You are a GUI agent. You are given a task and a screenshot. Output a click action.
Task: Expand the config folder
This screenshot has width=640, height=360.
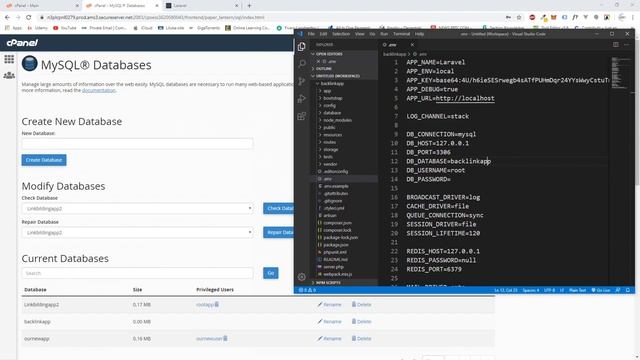(x=329, y=106)
